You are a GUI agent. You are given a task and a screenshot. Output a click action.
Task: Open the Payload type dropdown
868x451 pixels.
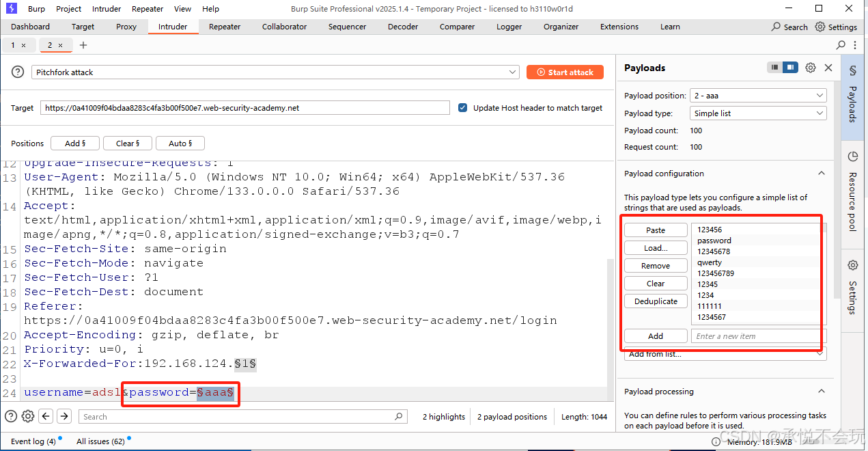pyautogui.click(x=758, y=113)
